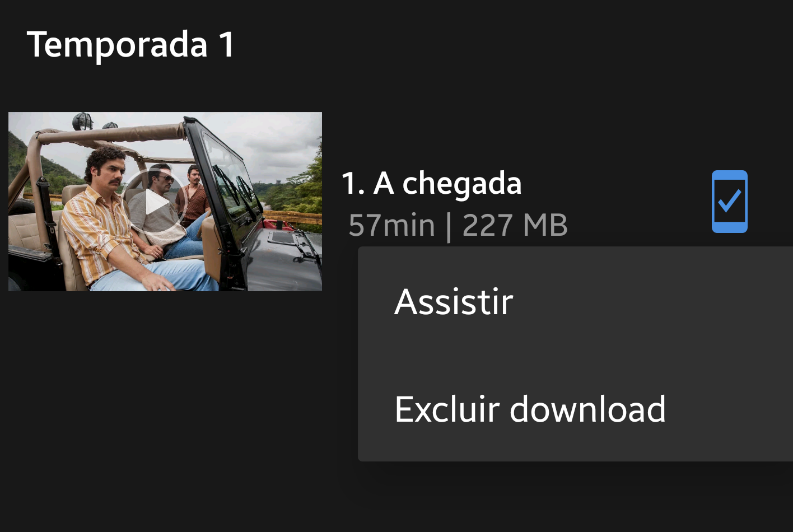The width and height of the screenshot is (793, 532).
Task: Tap the number 1 in Temporada 1
Action: (227, 45)
